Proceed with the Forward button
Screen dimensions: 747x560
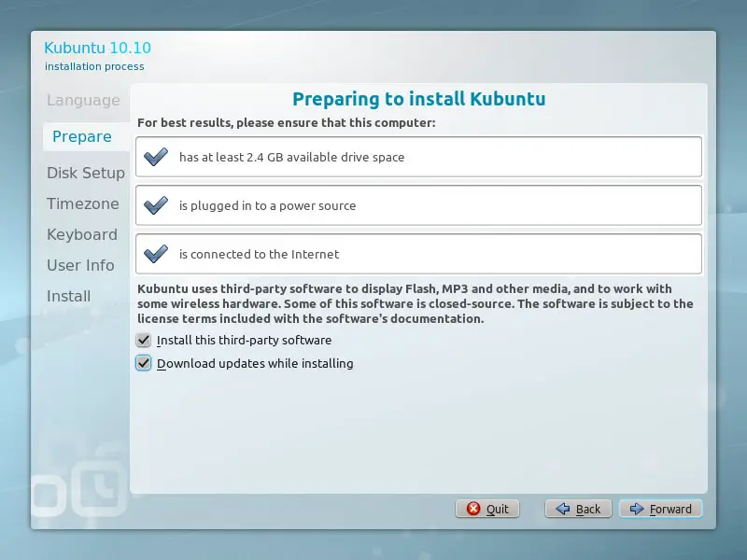[660, 509]
